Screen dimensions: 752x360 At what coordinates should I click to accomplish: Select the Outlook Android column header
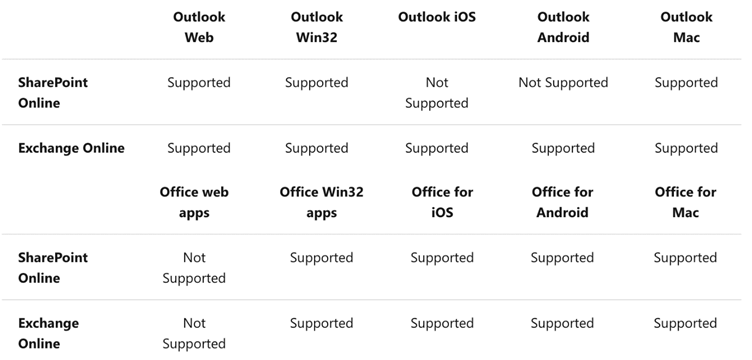click(x=563, y=27)
